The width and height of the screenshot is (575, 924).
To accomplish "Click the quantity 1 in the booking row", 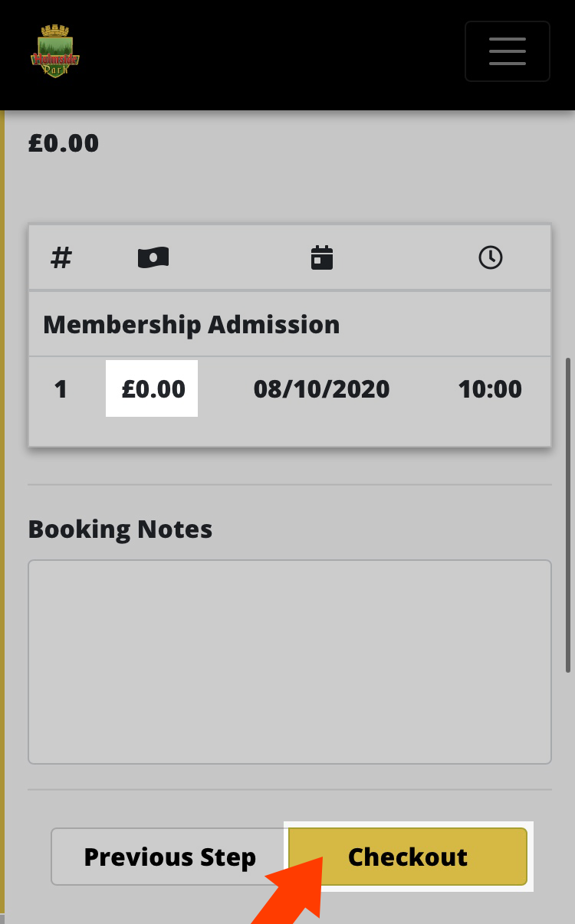I will pyautogui.click(x=61, y=389).
